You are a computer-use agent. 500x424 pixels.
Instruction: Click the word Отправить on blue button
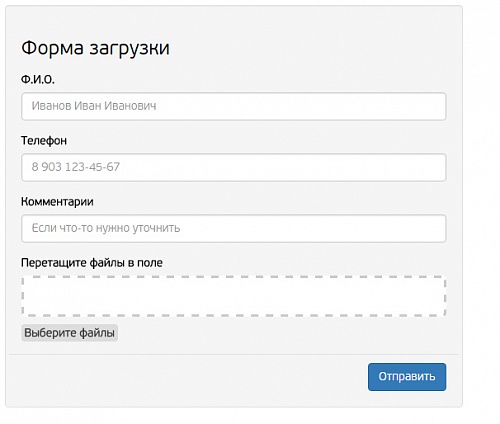point(407,377)
